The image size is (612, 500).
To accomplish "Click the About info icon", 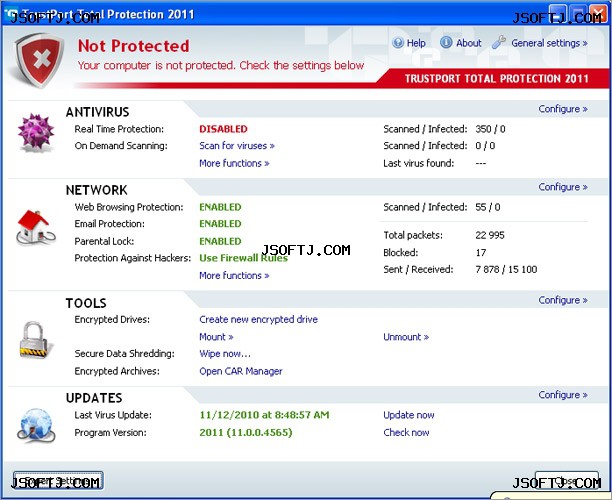I will pos(446,42).
